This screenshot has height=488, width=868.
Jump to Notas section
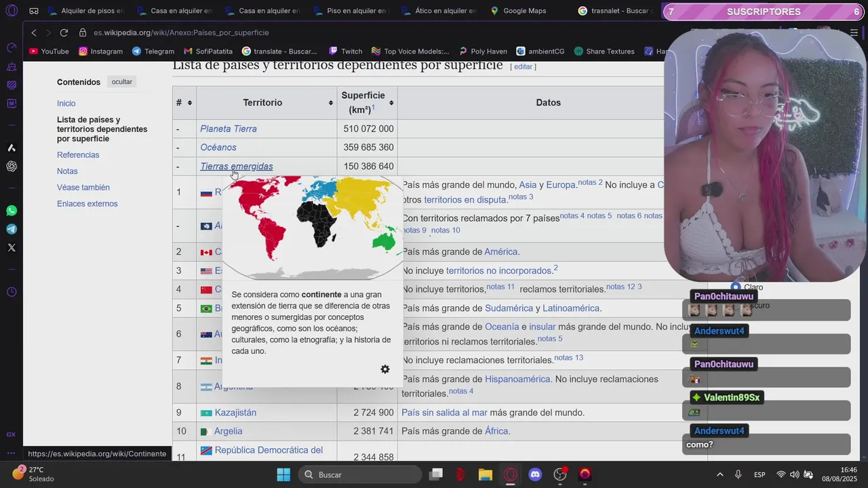(x=67, y=171)
